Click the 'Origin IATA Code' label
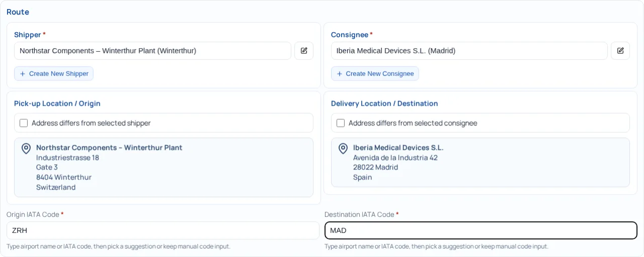The width and height of the screenshot is (644, 257). [33, 215]
